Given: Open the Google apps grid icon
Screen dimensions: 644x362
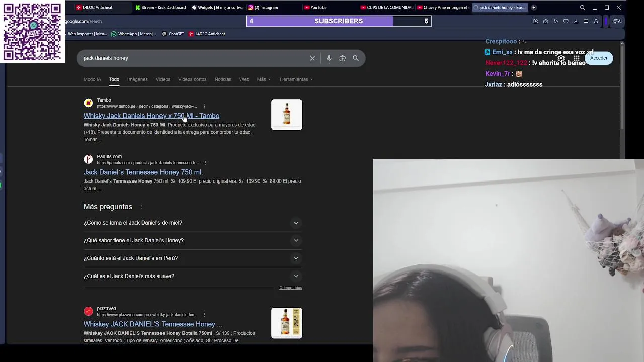Looking at the screenshot, I should point(577,58).
